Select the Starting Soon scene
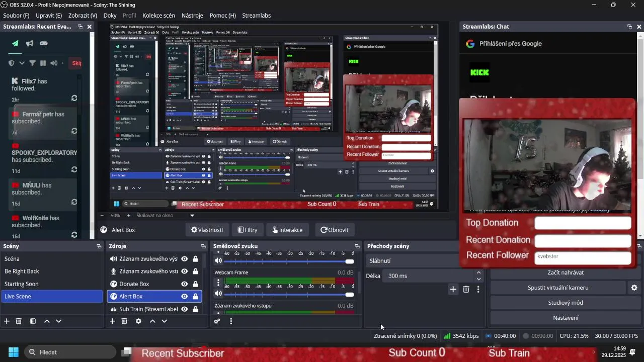644x362 pixels. click(52, 284)
